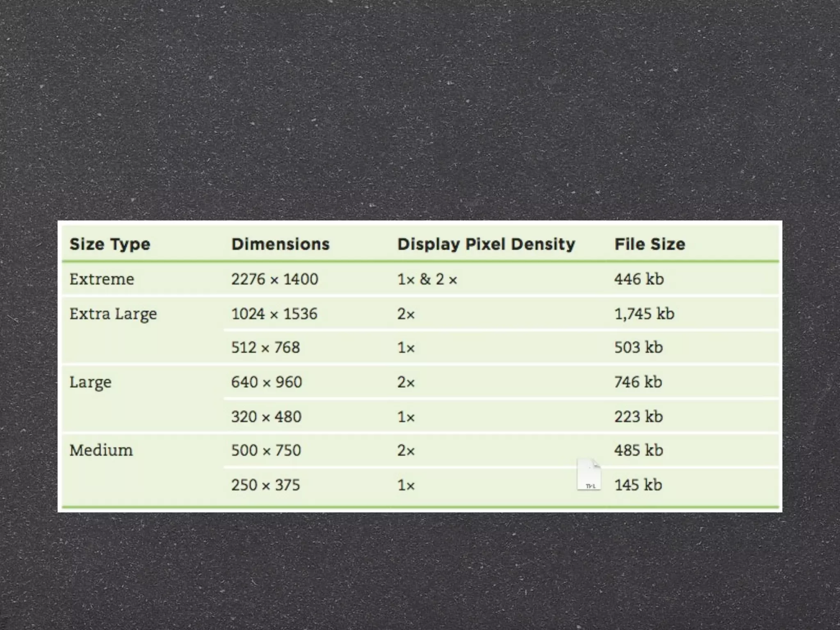Click the 512 × 768 dimensions cell

[265, 348]
